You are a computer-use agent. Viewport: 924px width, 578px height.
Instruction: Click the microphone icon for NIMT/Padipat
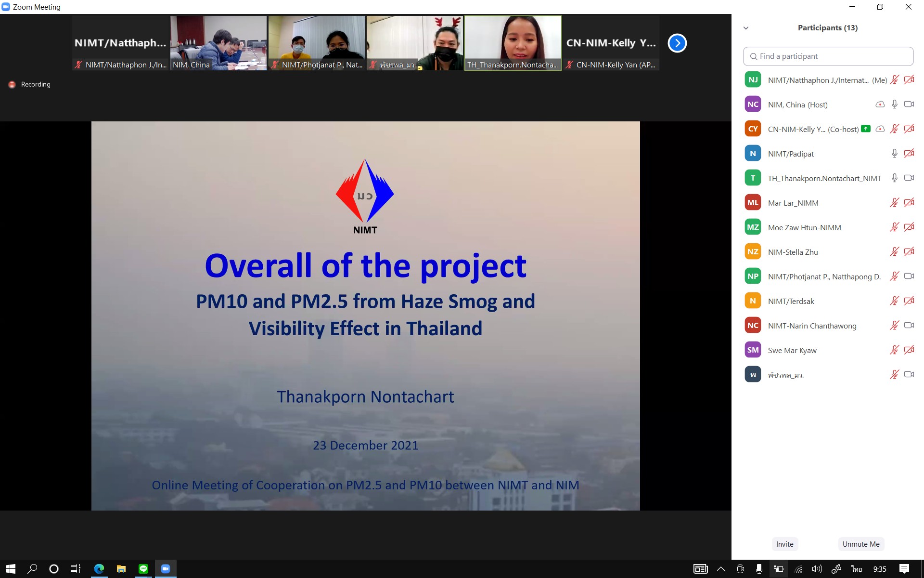click(894, 153)
